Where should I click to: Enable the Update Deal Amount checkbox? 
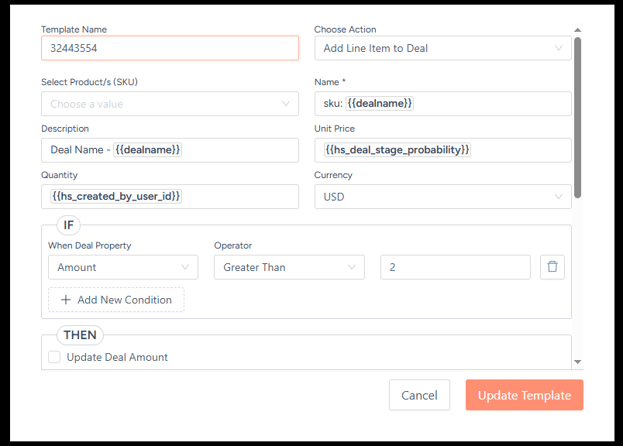pyautogui.click(x=54, y=357)
